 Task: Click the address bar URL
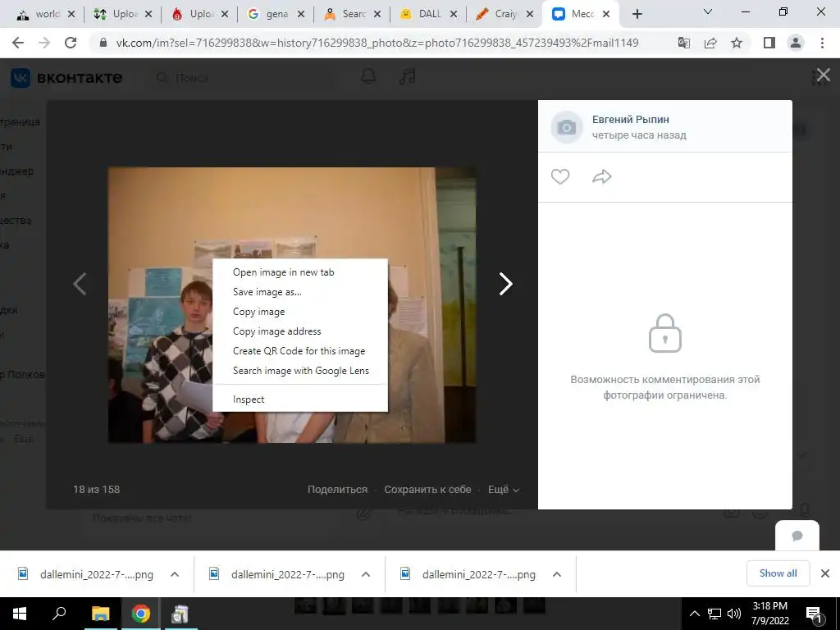click(377, 43)
